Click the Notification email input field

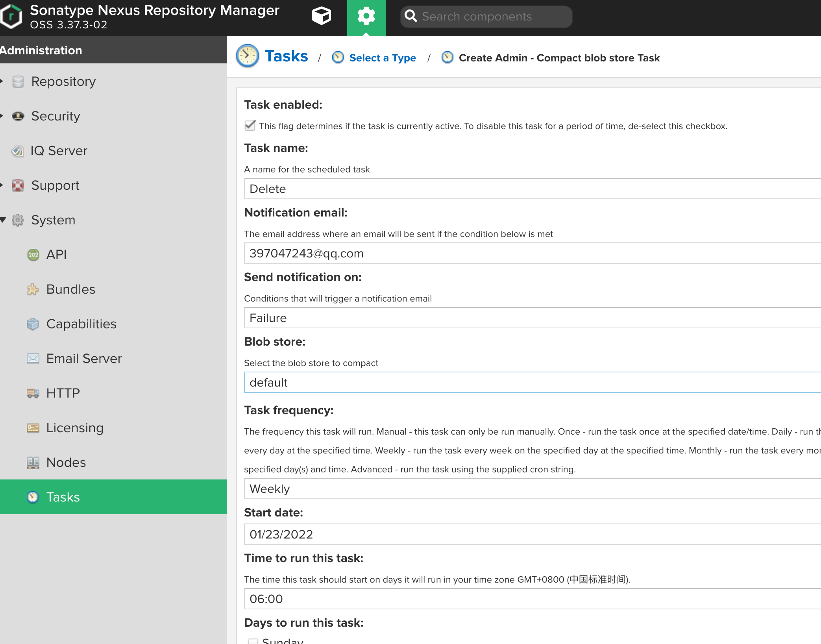tap(532, 254)
